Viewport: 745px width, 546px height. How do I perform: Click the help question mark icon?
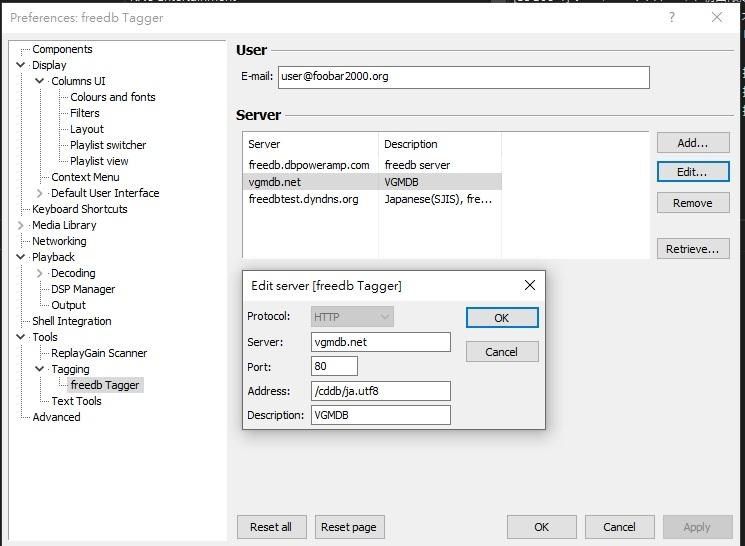672,17
